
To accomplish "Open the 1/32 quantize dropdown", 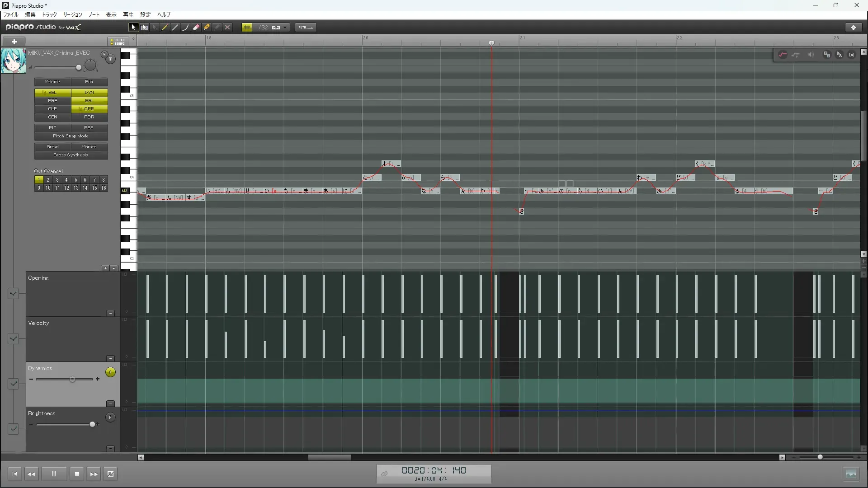I will (x=285, y=28).
